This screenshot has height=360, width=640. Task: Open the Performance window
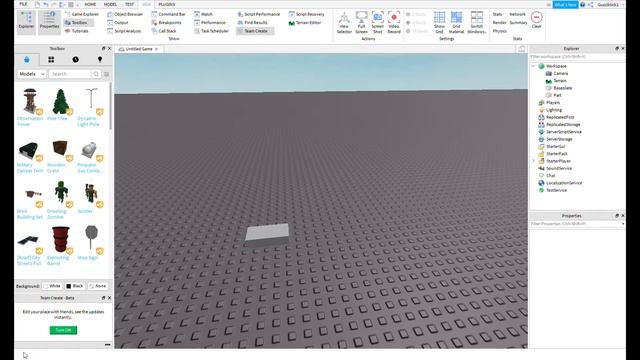tap(210, 22)
